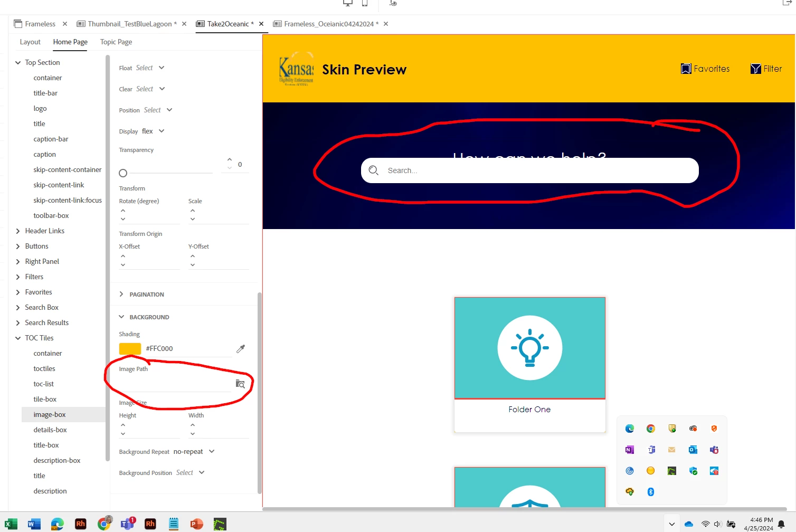796x532 pixels.
Task: Close the Thumbnail_TestBlueLagoon tab
Action: [x=184, y=24]
